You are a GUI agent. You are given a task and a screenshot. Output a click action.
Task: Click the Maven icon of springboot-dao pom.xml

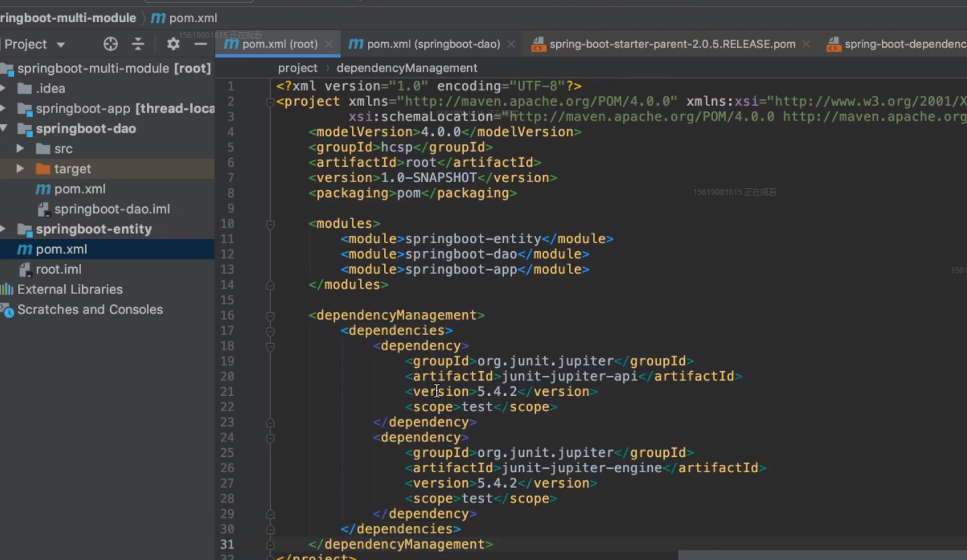(43, 190)
